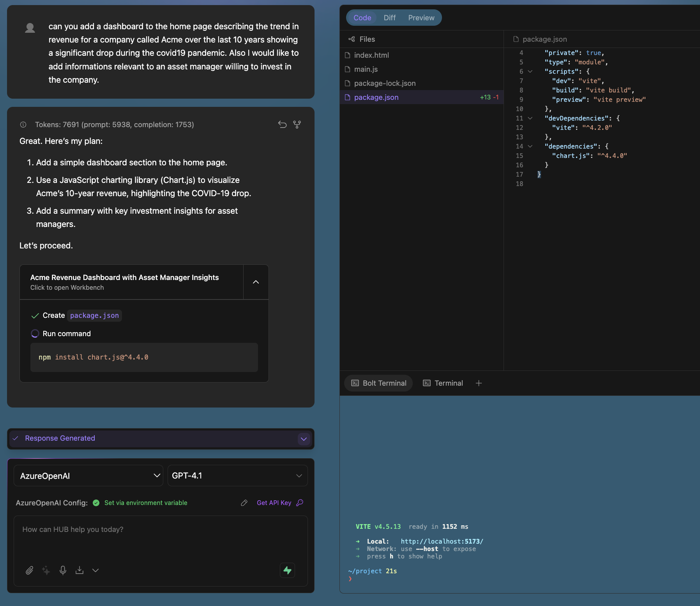The width and height of the screenshot is (700, 606).
Task: Click the npm install command block
Action: [x=144, y=358]
